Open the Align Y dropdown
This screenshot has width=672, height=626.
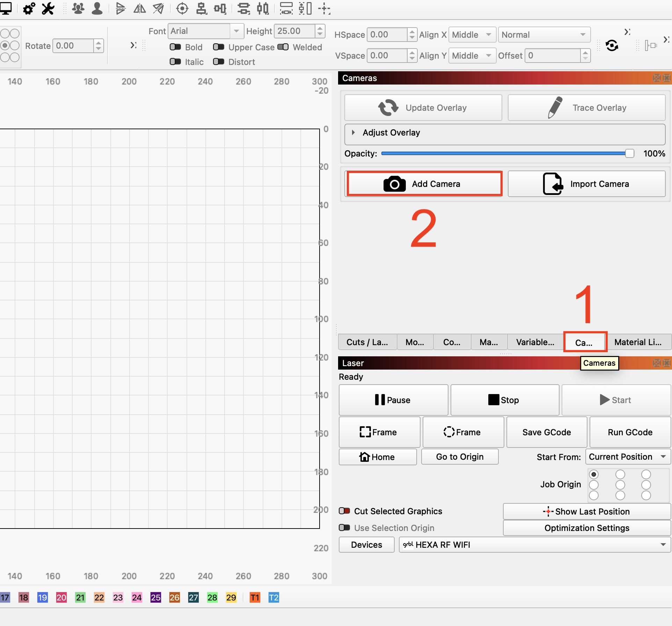click(x=472, y=56)
